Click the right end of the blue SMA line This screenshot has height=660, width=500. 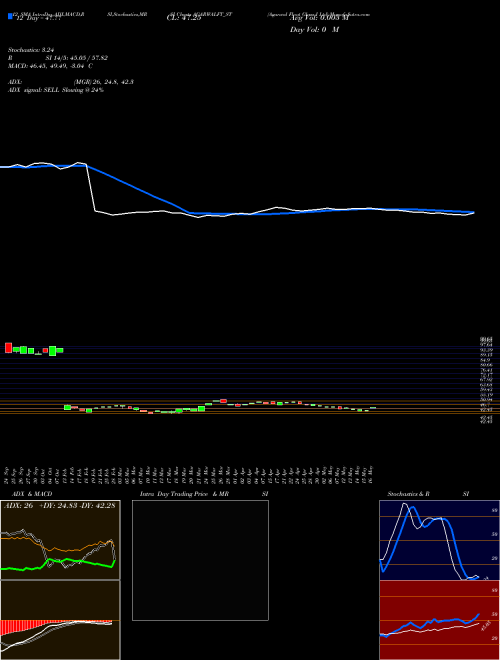coord(473,212)
